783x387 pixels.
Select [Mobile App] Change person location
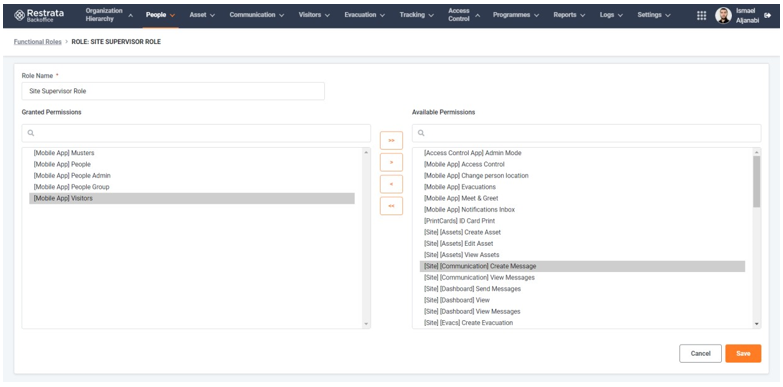582,176
